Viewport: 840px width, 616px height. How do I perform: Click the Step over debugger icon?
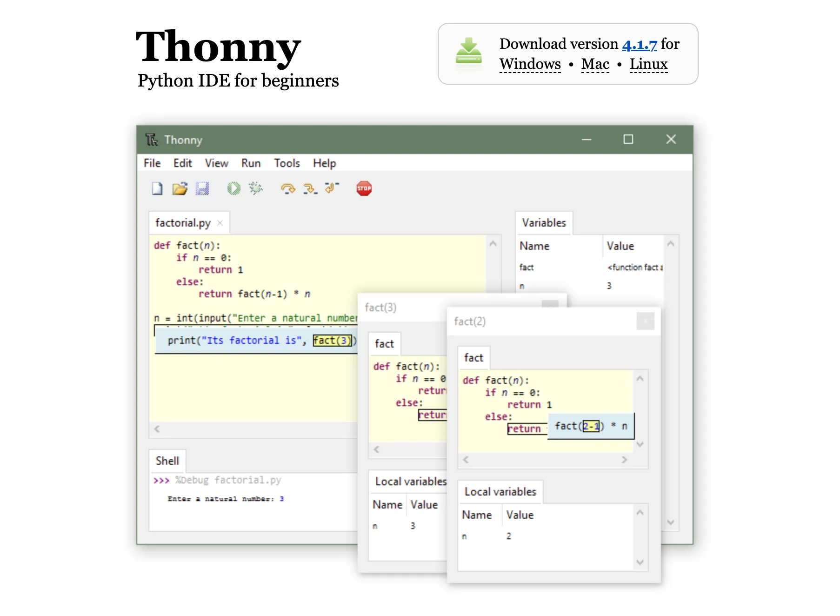(288, 188)
